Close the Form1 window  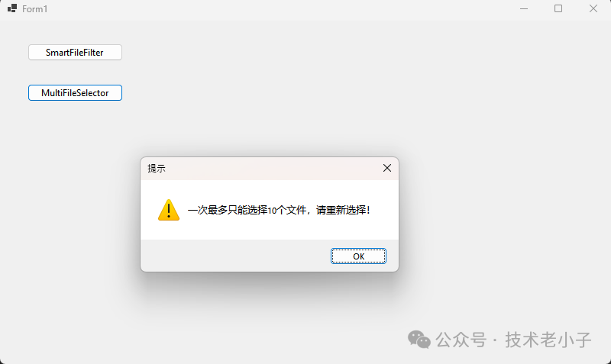[x=593, y=8]
